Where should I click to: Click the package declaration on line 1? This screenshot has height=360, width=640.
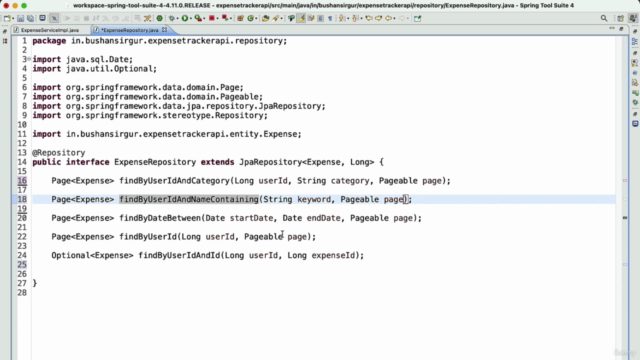point(160,41)
